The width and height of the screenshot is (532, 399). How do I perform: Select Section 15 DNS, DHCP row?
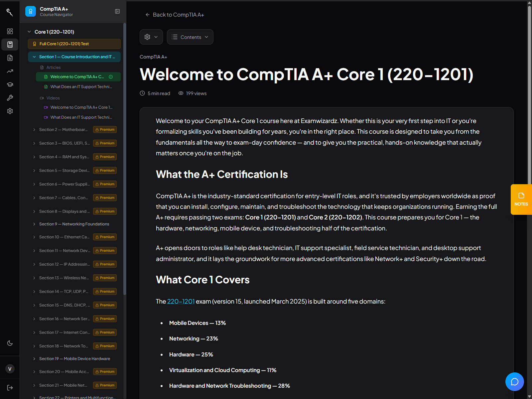(x=74, y=305)
